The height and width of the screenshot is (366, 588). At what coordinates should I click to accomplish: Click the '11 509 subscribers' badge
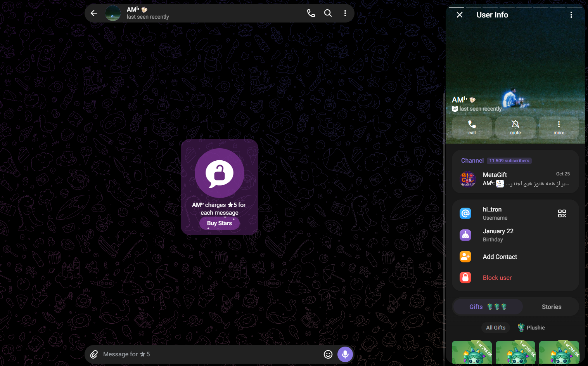(509, 161)
